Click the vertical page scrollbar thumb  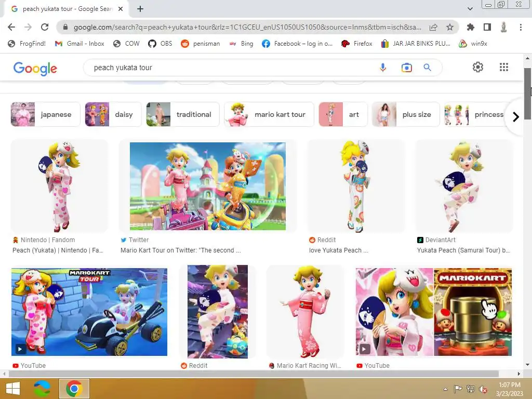(527, 94)
